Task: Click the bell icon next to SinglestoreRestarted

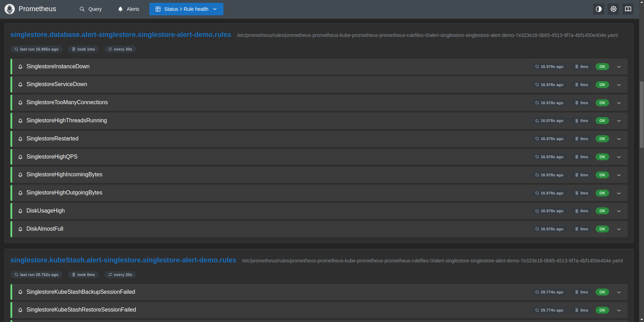Action: pyautogui.click(x=20, y=139)
